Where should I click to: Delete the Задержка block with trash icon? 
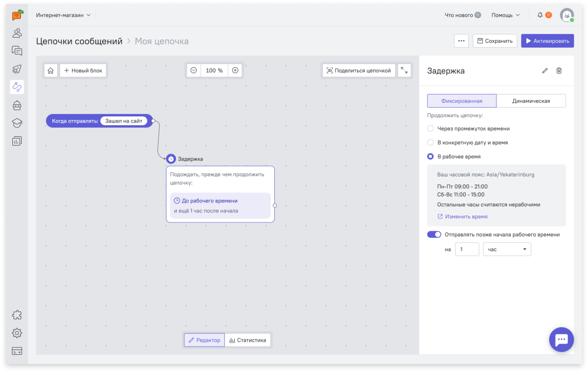click(559, 71)
